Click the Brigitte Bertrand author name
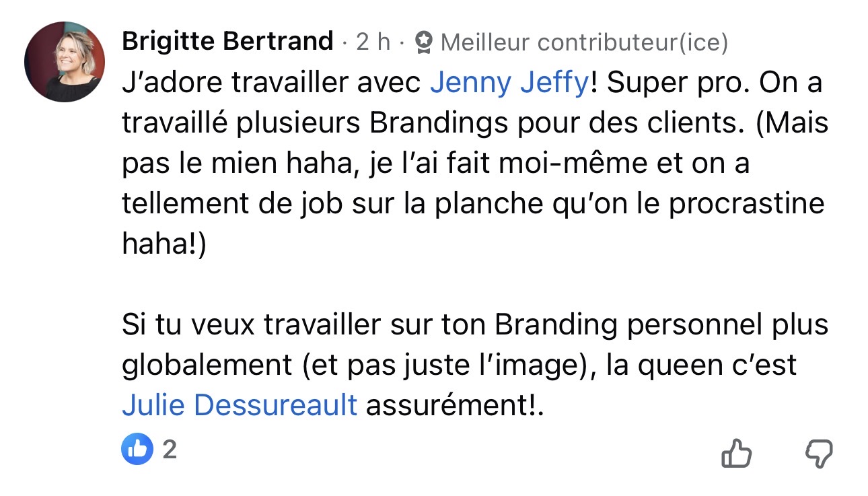Image resolution: width=868 pixels, height=496 pixels. point(227,42)
